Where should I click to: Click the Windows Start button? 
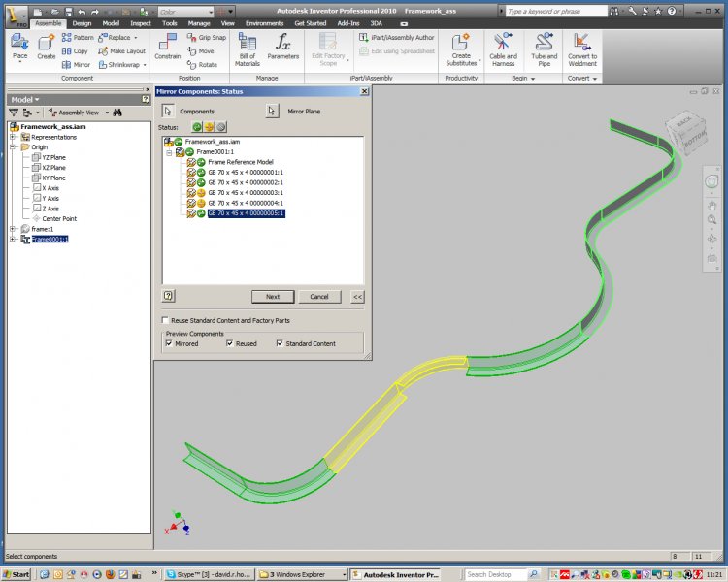17,574
